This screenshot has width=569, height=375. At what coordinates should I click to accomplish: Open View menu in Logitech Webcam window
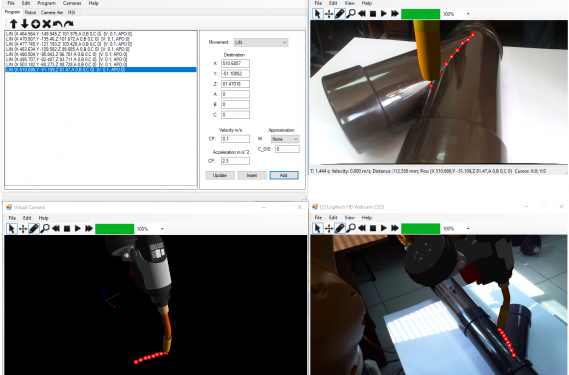tap(349, 217)
